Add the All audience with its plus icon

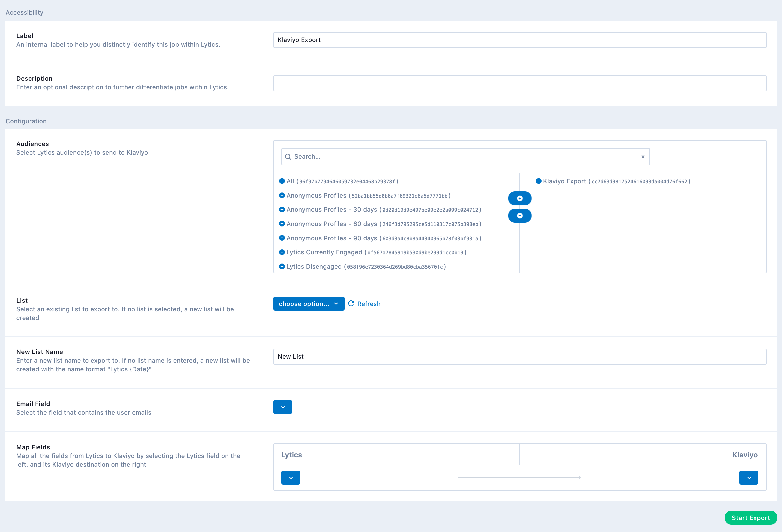(x=282, y=181)
